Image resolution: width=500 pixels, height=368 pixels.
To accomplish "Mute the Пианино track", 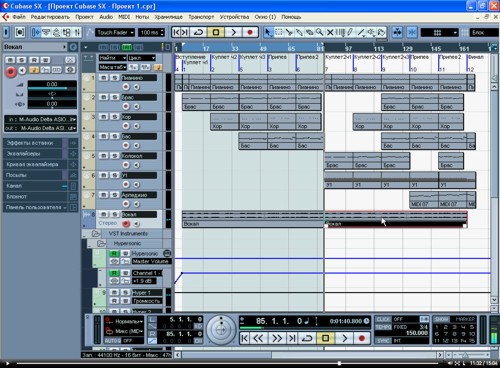I will 104,78.
